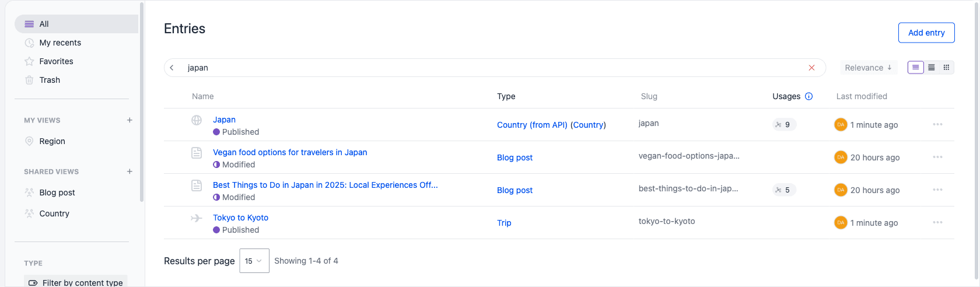The width and height of the screenshot is (980, 287).
Task: Sort by Name column header
Action: (x=203, y=96)
